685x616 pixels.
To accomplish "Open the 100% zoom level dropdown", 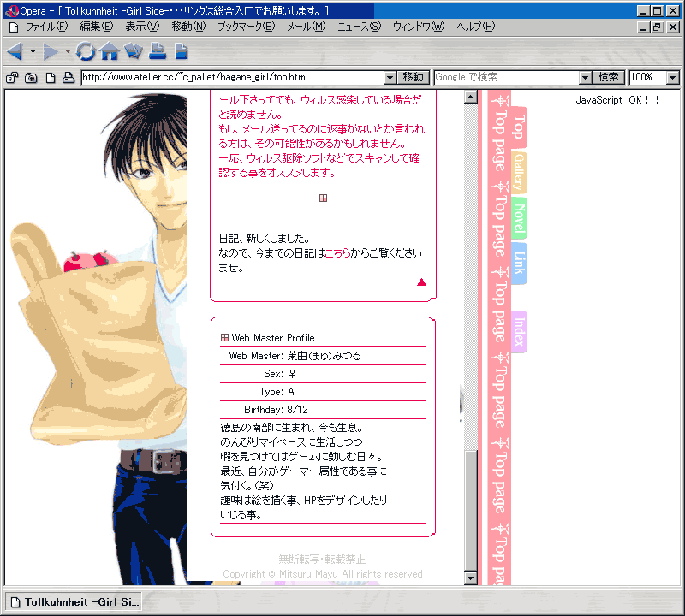I will coord(673,78).
